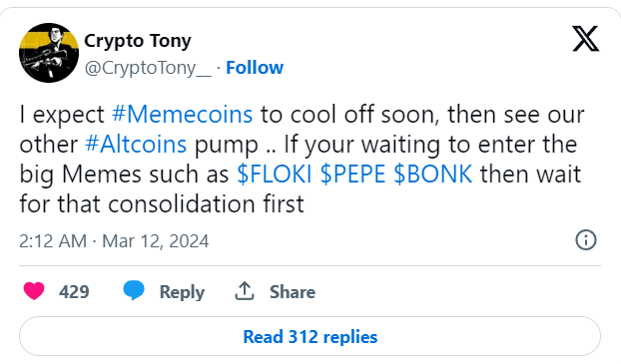Open the Read 312 replies button
Screen dimensions: 621x364
tap(310, 336)
